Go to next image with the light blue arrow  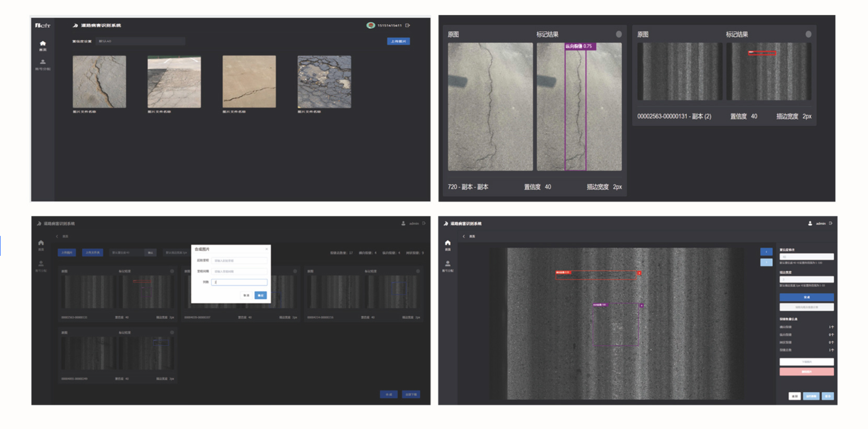[766, 262]
